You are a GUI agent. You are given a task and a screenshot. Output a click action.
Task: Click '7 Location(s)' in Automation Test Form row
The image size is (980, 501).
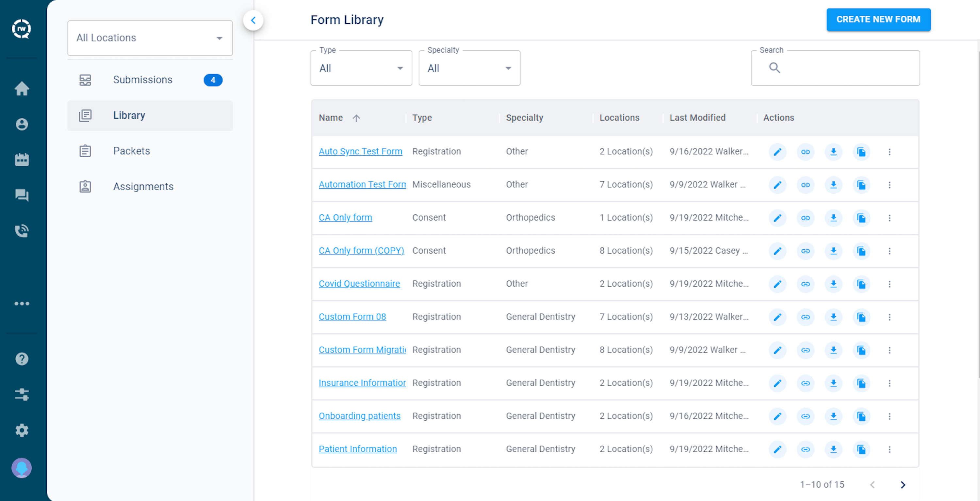[x=626, y=184]
